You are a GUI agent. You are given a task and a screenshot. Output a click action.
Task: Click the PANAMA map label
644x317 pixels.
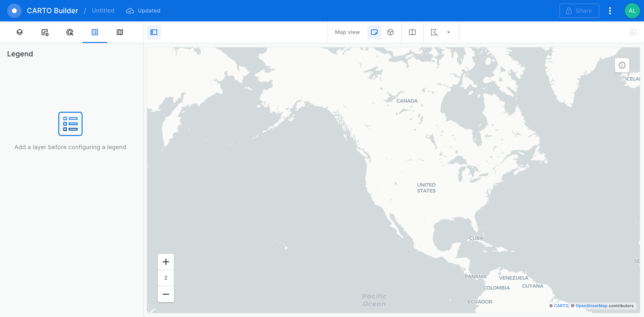(x=475, y=277)
